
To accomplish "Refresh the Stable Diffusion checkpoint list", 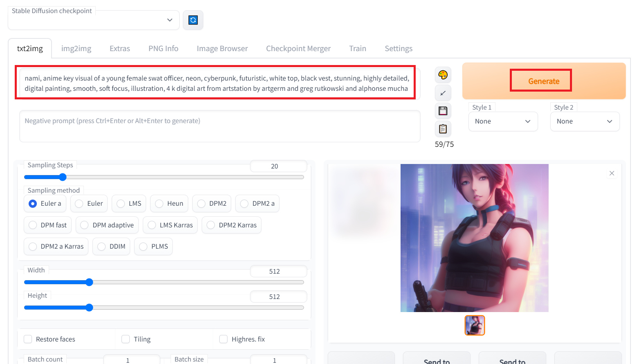I will point(193,20).
